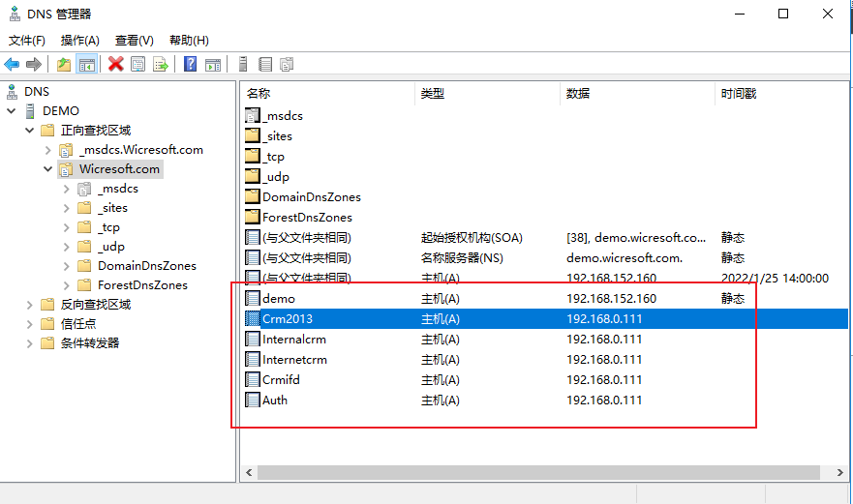This screenshot has width=853, height=504.
Task: Select the ForestDnsZones folder in list
Action: (307, 217)
